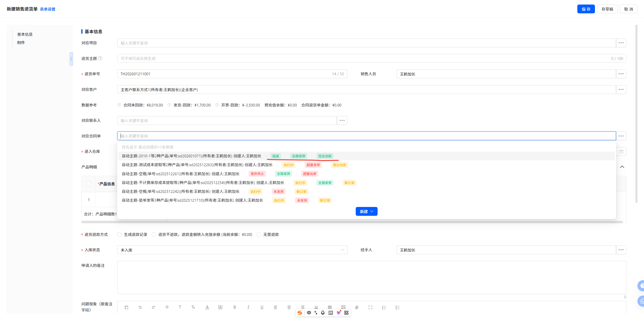This screenshot has width=644, height=320.
Task: Open the 表单设置 link
Action: 48,9
